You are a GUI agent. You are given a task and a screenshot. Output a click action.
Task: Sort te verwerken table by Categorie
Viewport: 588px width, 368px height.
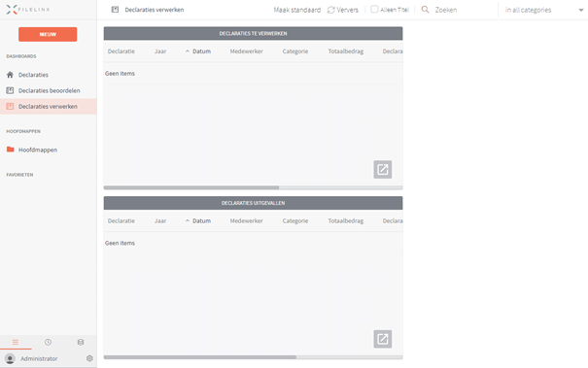(x=295, y=51)
